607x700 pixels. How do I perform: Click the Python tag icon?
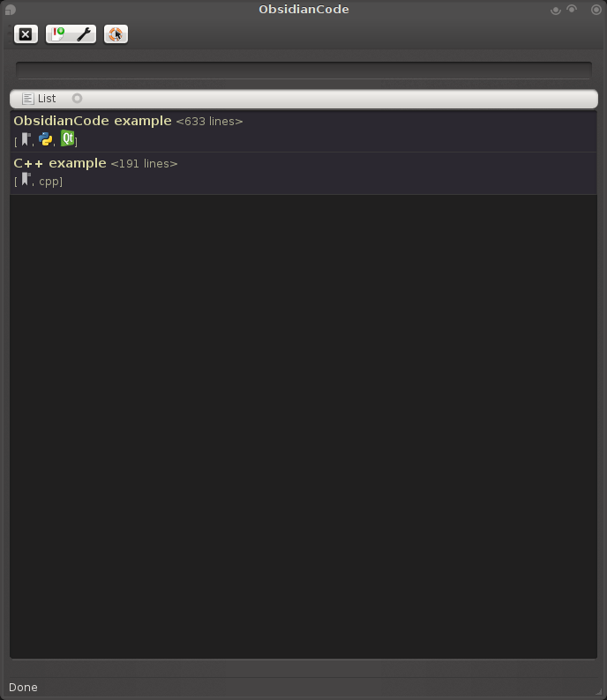click(x=45, y=139)
